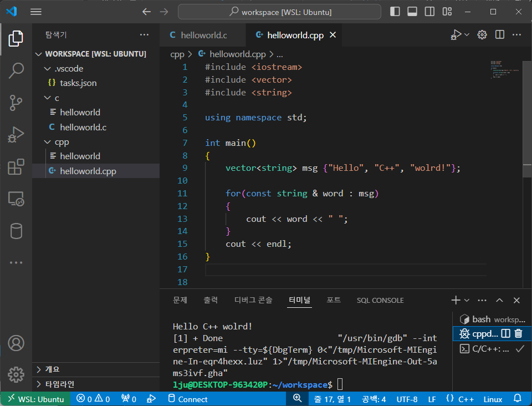Screen dimensions: 532x406
Task: Close the helloworld.cpp editor tab
Action: 333,35
